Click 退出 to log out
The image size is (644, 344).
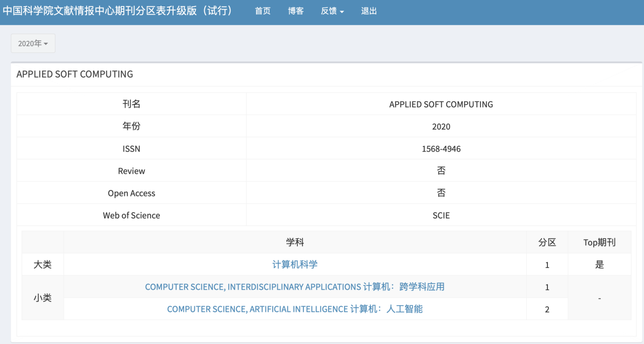[x=369, y=11]
